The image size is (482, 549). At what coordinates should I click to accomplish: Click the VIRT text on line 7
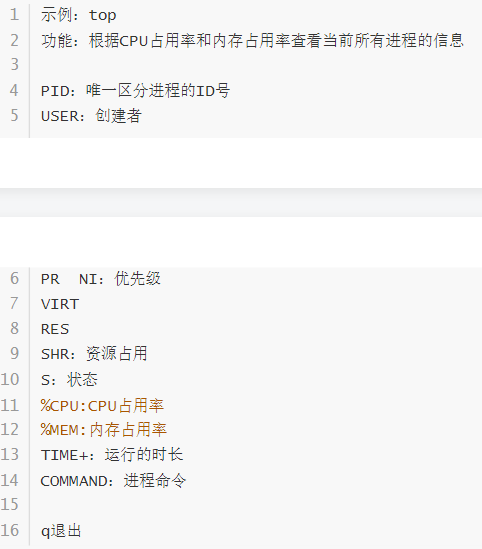coord(60,304)
